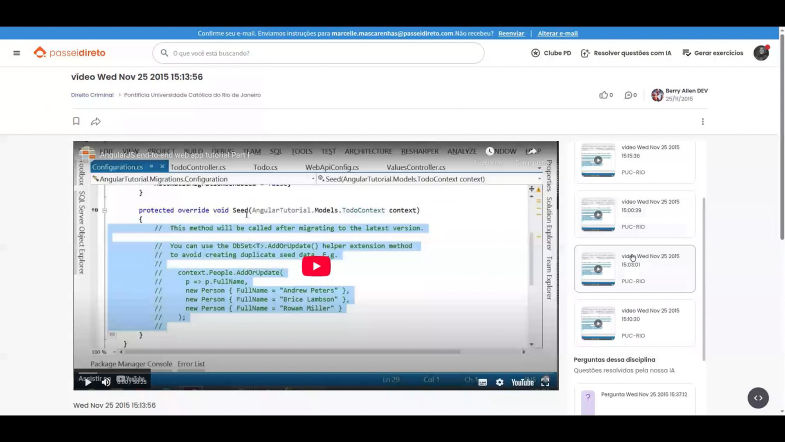Like the video with thumbs-up icon
The image size is (785, 442).
point(603,95)
